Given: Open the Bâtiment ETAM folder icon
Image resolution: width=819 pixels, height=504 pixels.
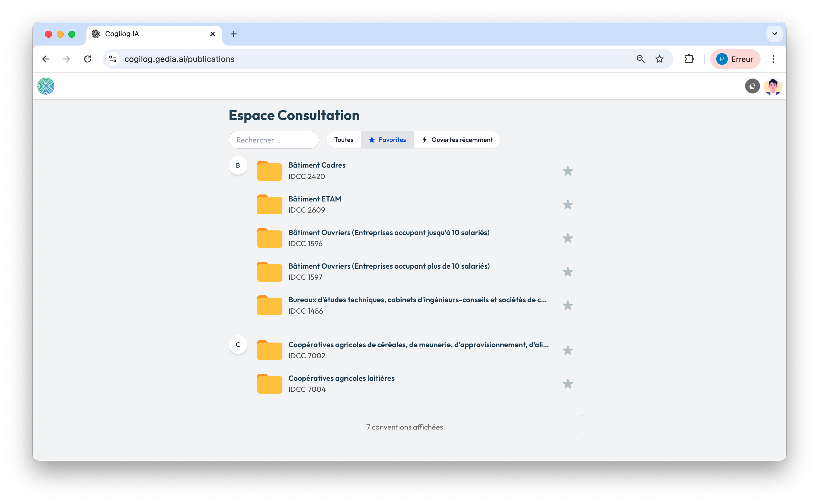Looking at the screenshot, I should (x=270, y=205).
